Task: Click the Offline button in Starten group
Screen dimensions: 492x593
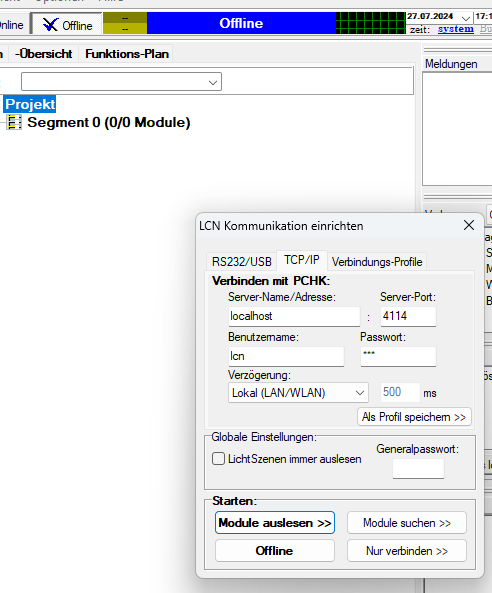Action: click(x=275, y=551)
